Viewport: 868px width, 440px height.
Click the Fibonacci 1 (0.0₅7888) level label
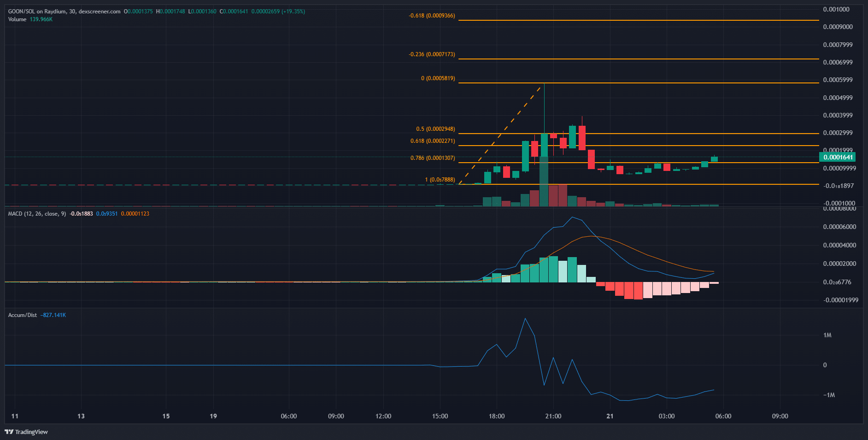pyautogui.click(x=440, y=180)
